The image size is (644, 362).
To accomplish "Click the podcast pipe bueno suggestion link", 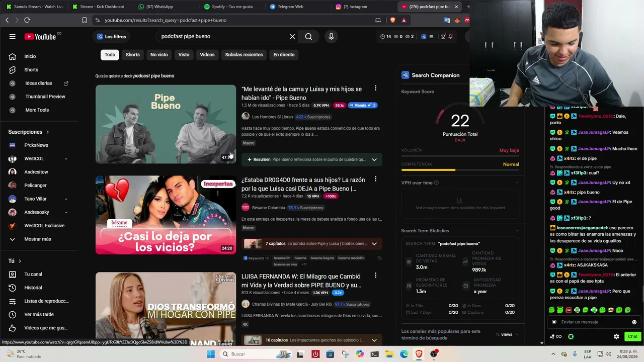I will pyautogui.click(x=153, y=76).
